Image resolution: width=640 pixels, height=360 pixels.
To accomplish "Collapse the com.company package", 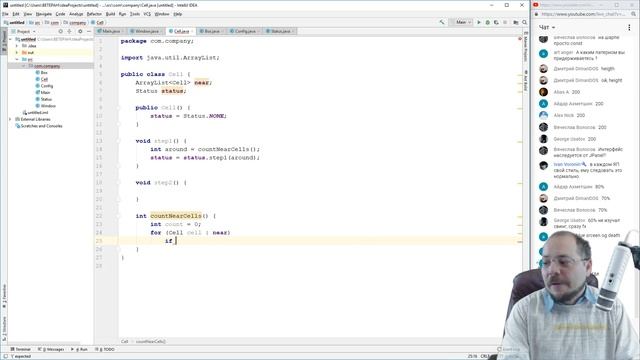I will pos(24,66).
